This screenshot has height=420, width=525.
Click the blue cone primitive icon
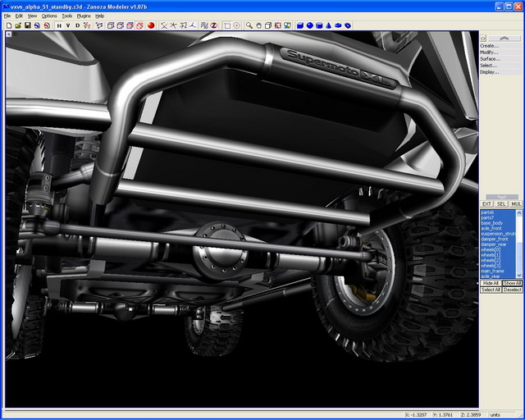(x=329, y=25)
